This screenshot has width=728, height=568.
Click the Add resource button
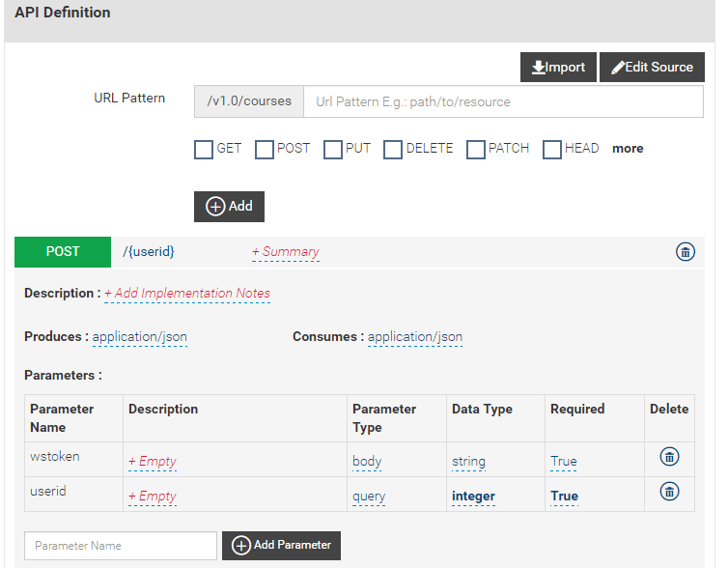229,207
